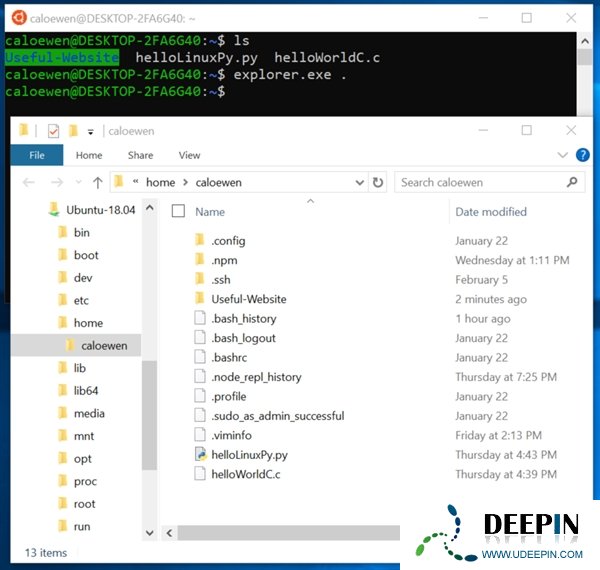Open Explorer Help with question mark icon
The height and width of the screenshot is (570, 600).
[x=582, y=155]
